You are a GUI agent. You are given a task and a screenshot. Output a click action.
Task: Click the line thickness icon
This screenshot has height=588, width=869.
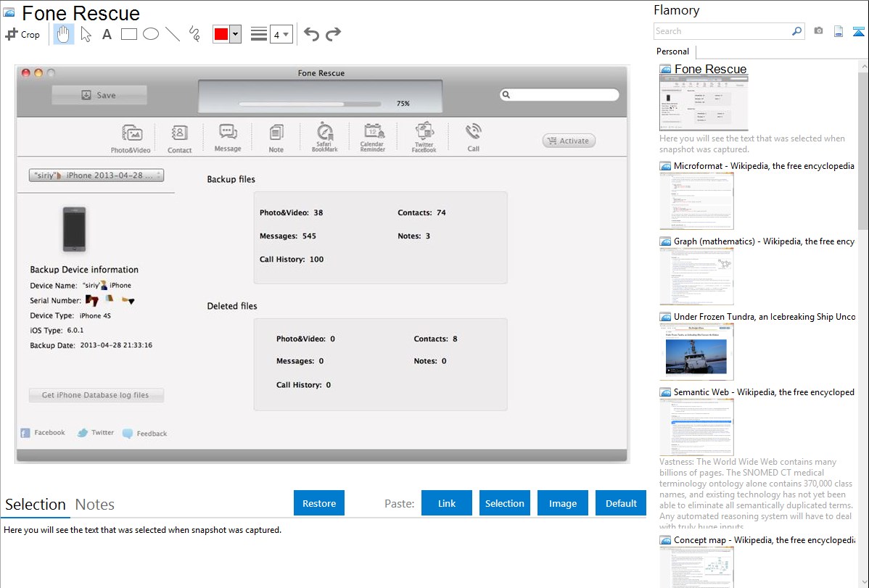tap(258, 34)
